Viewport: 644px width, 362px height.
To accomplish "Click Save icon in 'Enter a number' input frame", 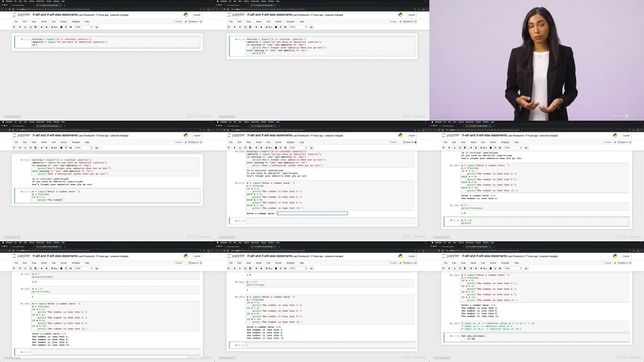I will 229,148.
